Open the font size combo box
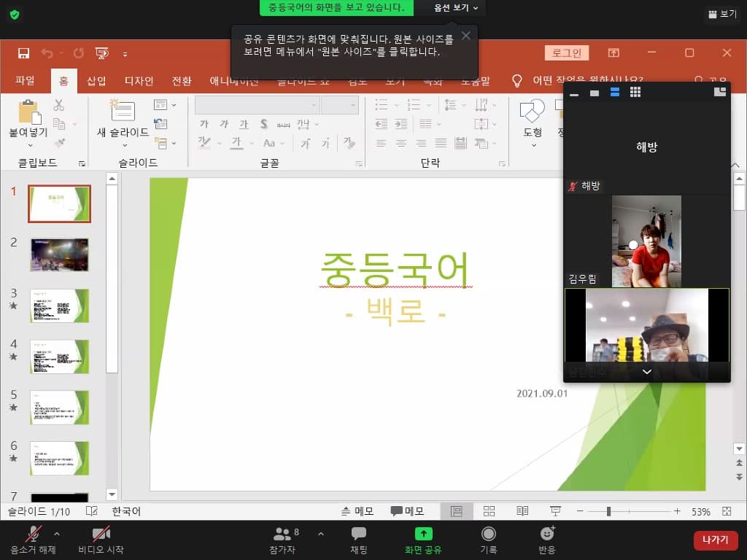The width and height of the screenshot is (747, 560). (340, 105)
